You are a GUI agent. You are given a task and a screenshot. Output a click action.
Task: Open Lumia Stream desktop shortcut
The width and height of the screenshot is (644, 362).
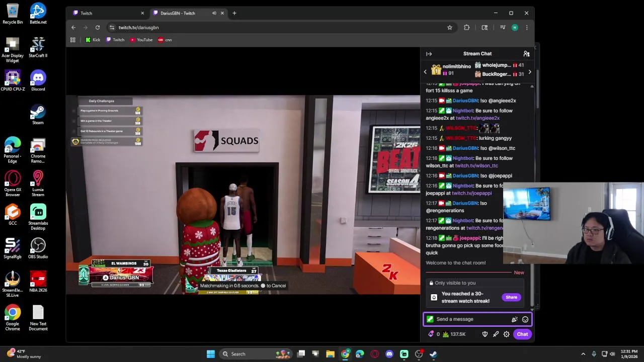[x=38, y=184]
